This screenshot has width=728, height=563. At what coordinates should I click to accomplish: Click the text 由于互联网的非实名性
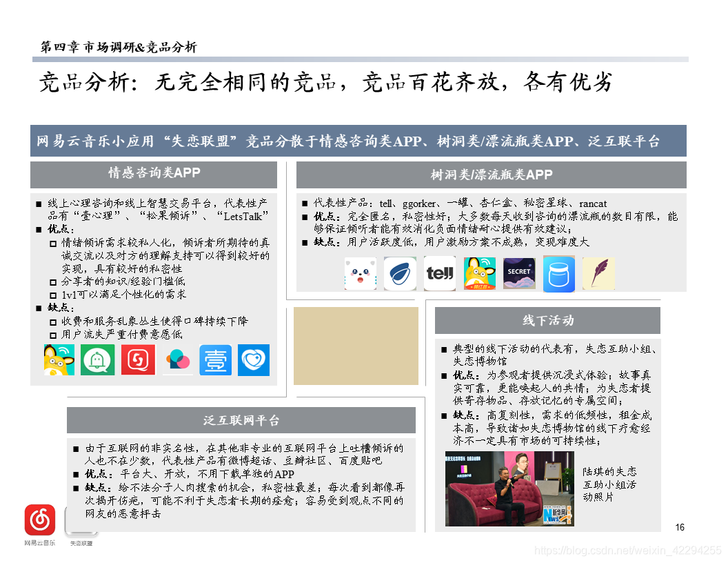[141, 448]
